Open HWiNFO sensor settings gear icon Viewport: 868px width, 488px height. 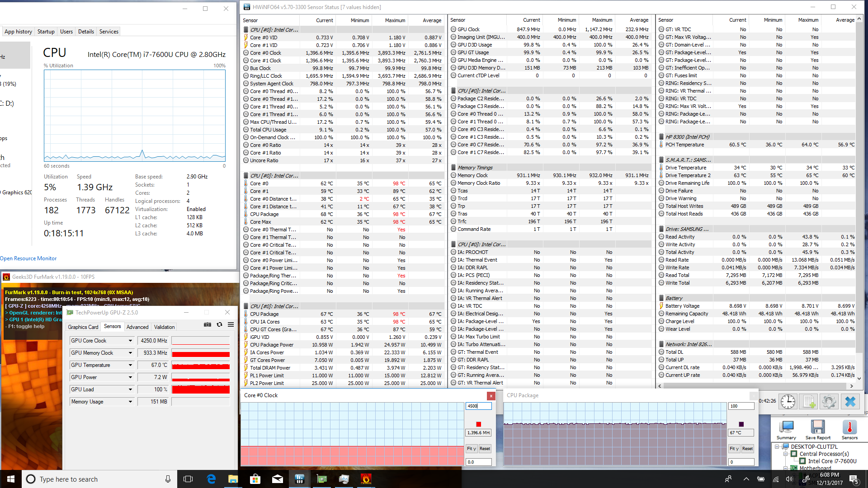[x=829, y=401]
